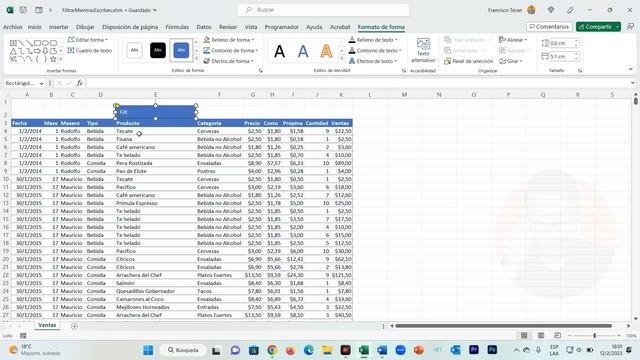Screen dimensions: 640x360
Task: Switch to Normal view in status bar
Action: tap(524, 336)
